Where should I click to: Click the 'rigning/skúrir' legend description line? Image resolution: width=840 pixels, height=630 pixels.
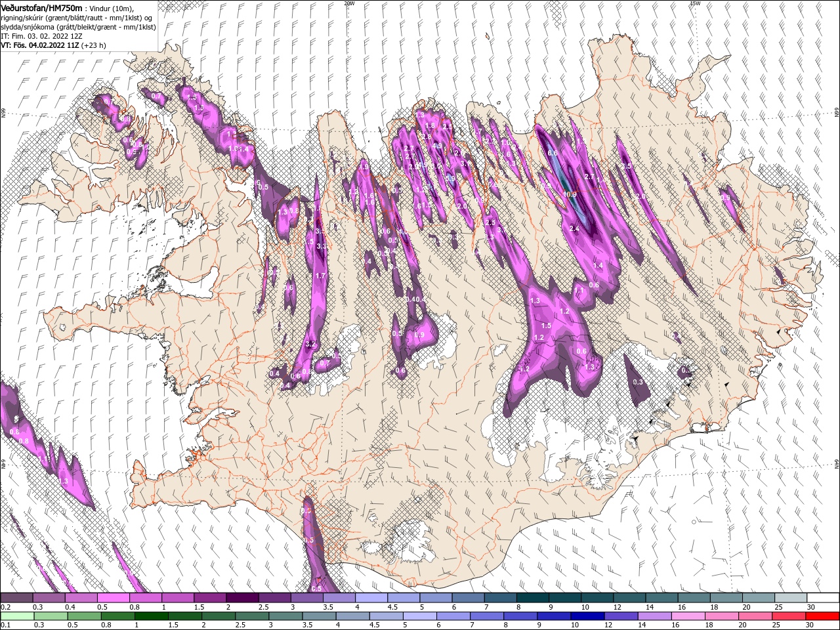tap(77, 18)
